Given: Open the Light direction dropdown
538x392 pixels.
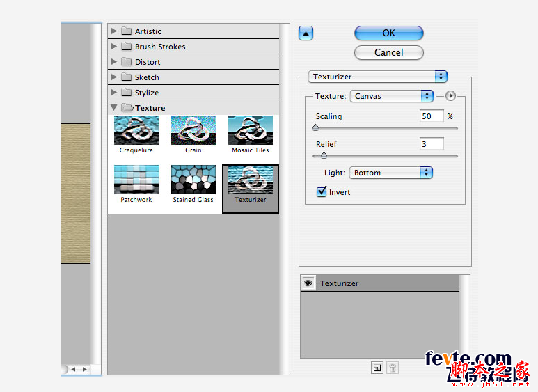Looking at the screenshot, I should pyautogui.click(x=391, y=173).
